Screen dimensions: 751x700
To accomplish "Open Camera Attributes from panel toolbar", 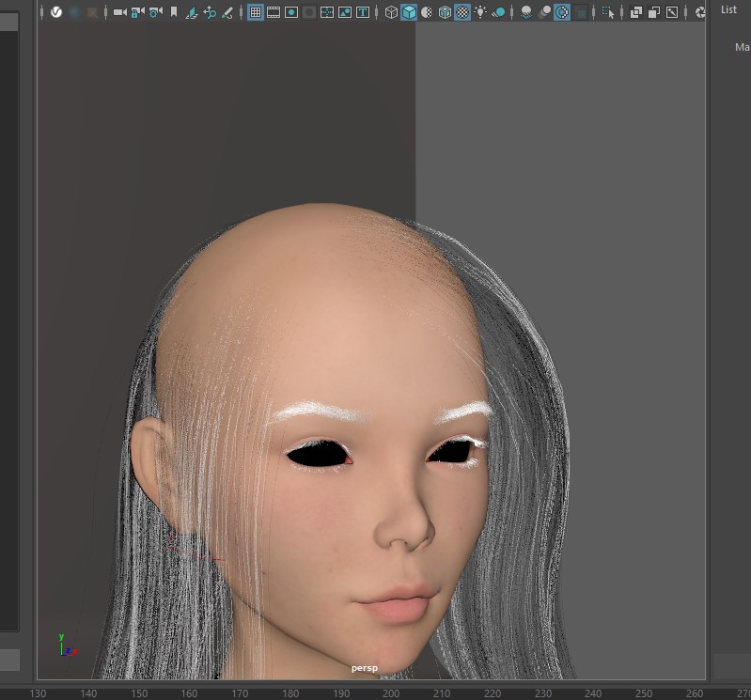I will [x=155, y=12].
